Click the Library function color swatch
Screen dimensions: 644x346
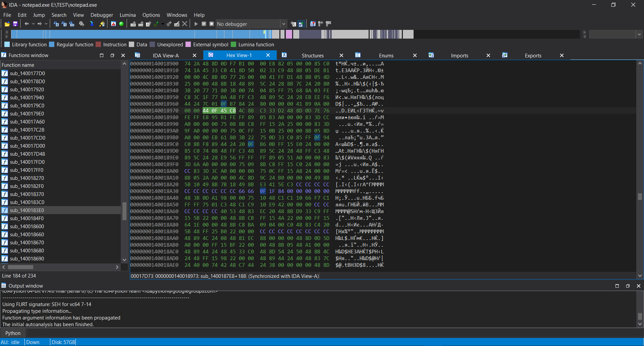(7, 44)
